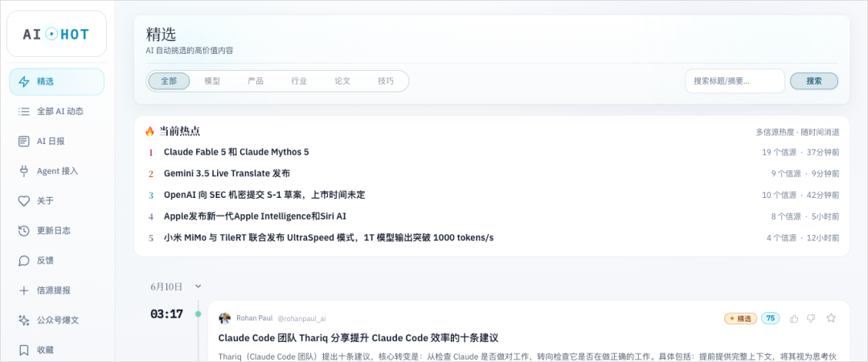This screenshot has height=362, width=868.
Task: Click the 75 score badge
Action: tap(770, 319)
